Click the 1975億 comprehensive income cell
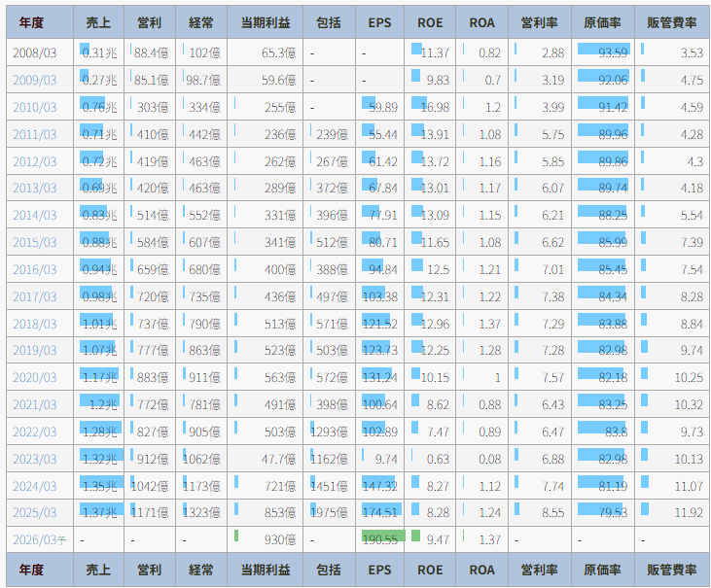711x588 pixels. pos(331,511)
